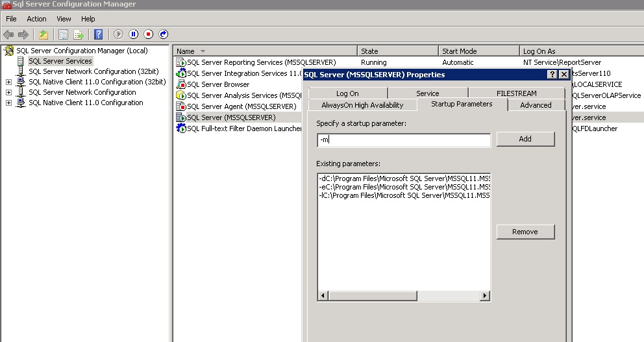Click the Remove button

pos(525,232)
